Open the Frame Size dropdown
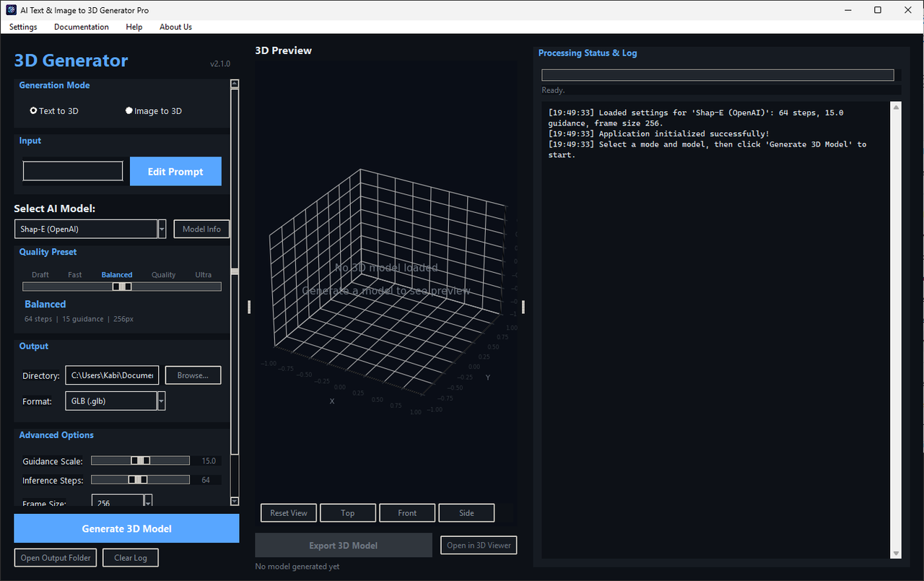924x581 pixels. 149,502
